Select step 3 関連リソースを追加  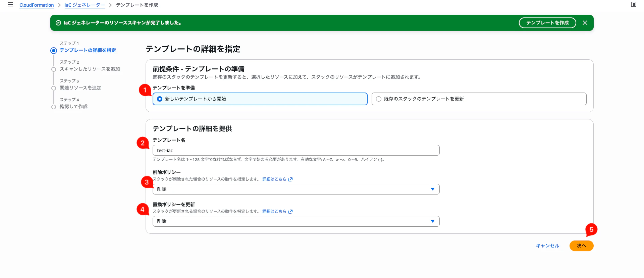click(80, 88)
